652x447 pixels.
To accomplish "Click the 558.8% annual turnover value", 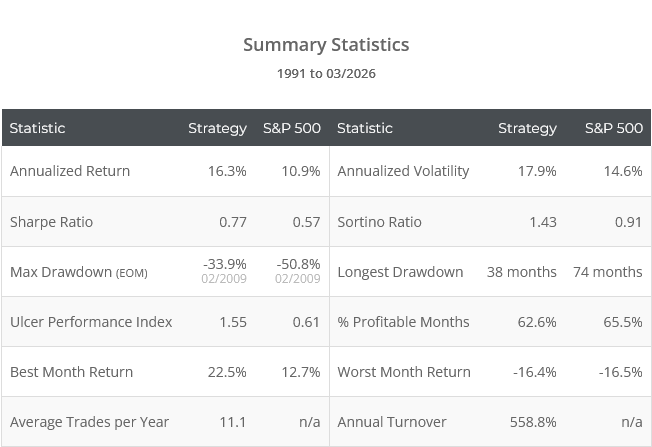I will pos(532,422).
